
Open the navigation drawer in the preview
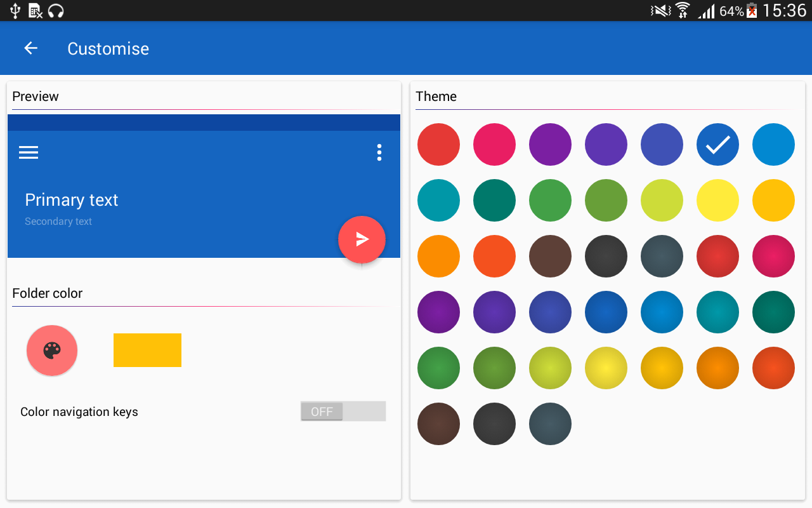click(28, 152)
